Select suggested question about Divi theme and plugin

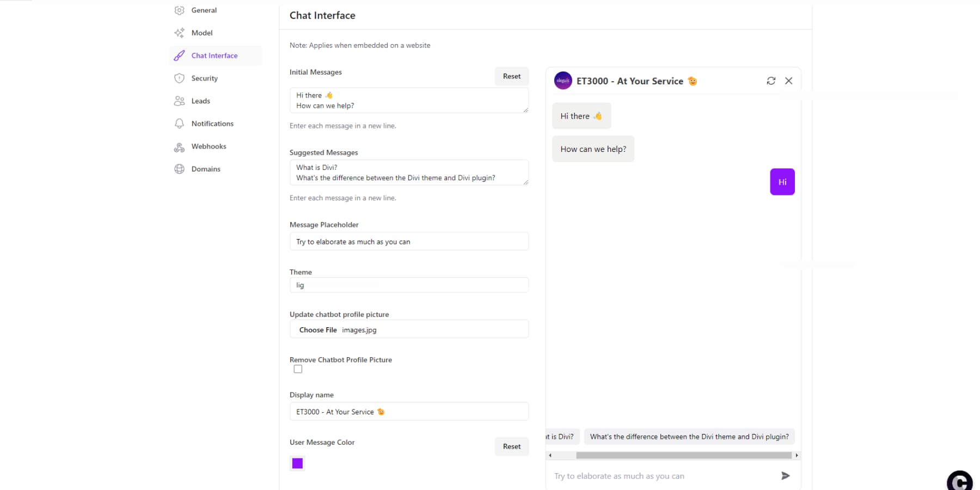coord(689,436)
